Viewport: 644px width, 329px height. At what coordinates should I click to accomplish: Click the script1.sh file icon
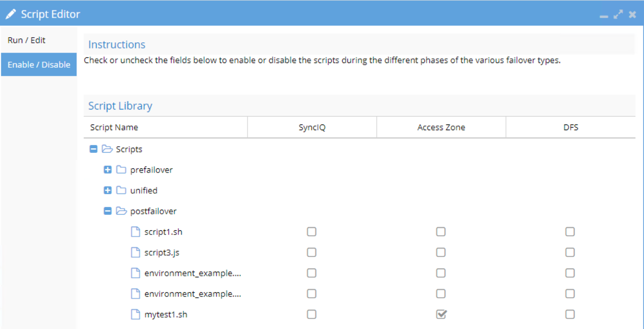pyautogui.click(x=135, y=232)
